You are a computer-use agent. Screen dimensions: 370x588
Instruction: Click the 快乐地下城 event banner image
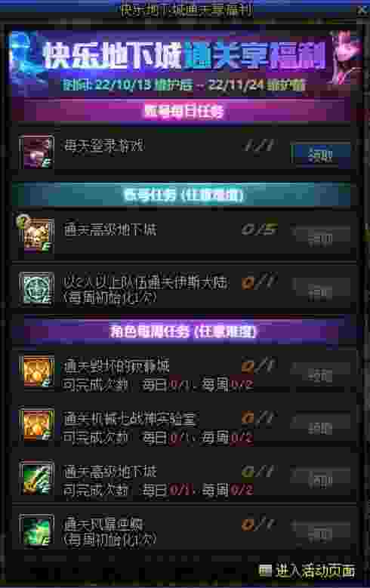click(184, 63)
